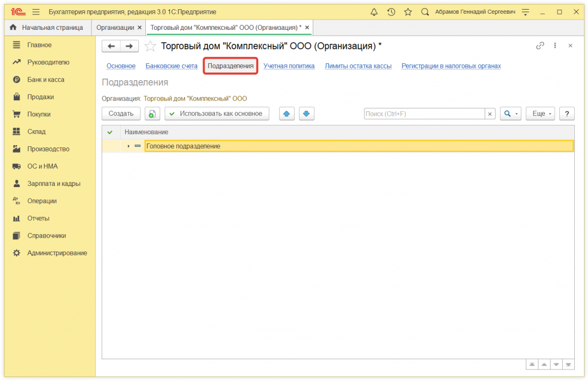Open the history clock icon
Image resolution: width=588 pixels, height=381 pixels.
pos(391,12)
